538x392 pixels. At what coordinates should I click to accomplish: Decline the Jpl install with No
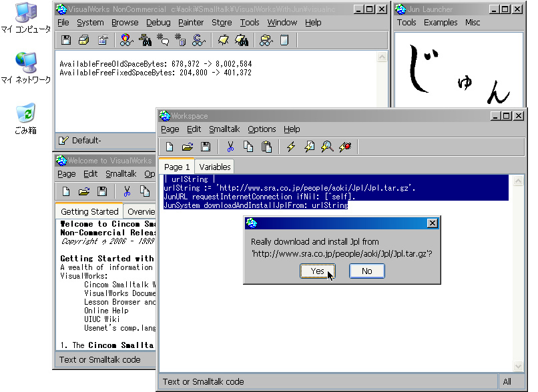366,271
